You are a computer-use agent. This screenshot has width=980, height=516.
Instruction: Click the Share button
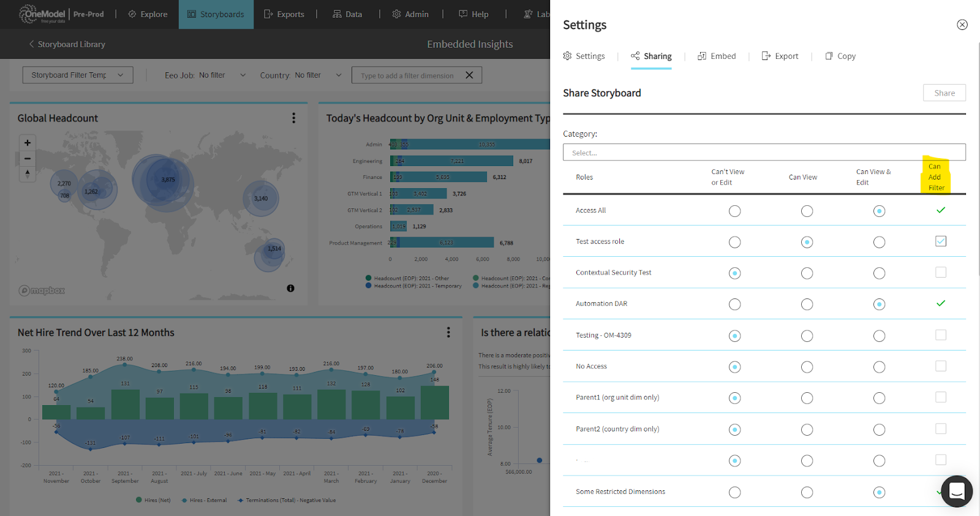pyautogui.click(x=944, y=93)
